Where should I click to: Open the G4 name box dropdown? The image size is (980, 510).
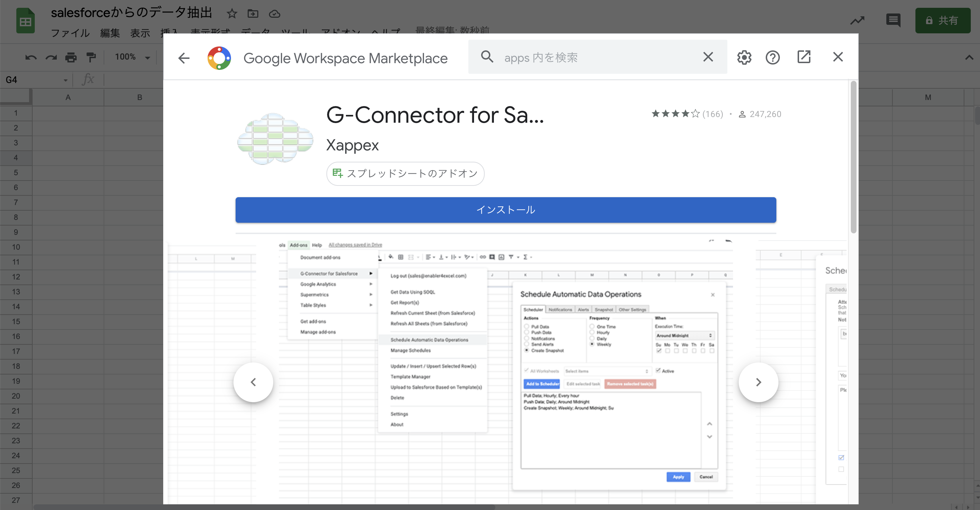(x=65, y=80)
